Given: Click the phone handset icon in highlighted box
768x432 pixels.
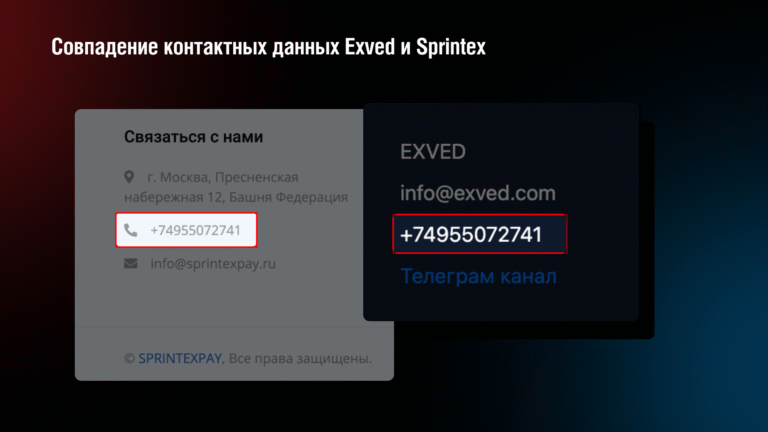Looking at the screenshot, I should tap(130, 230).
